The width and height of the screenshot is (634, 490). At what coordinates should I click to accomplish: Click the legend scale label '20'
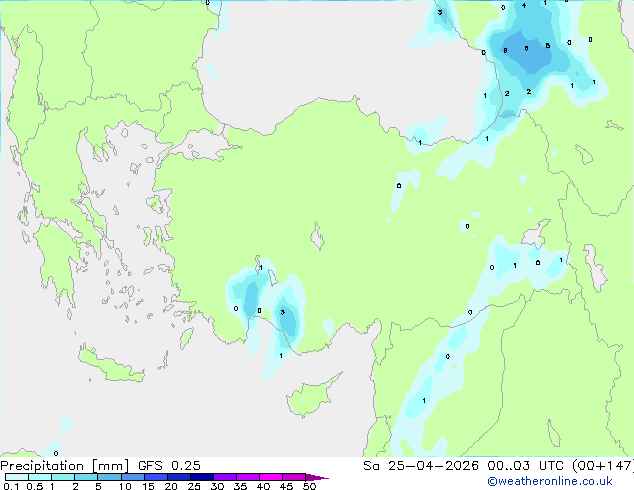point(171,486)
